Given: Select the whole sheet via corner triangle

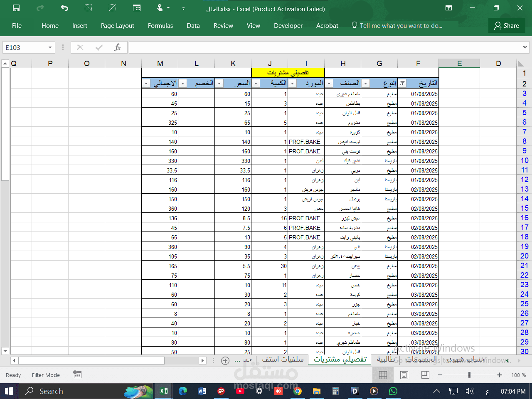Looking at the screenshot, I should 521,64.
